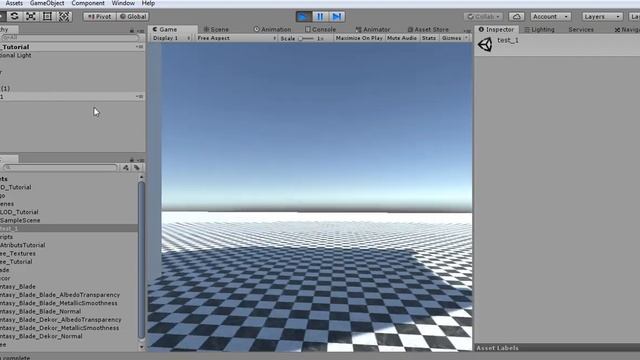
Task: Open the Collab dropdown
Action: 483,16
